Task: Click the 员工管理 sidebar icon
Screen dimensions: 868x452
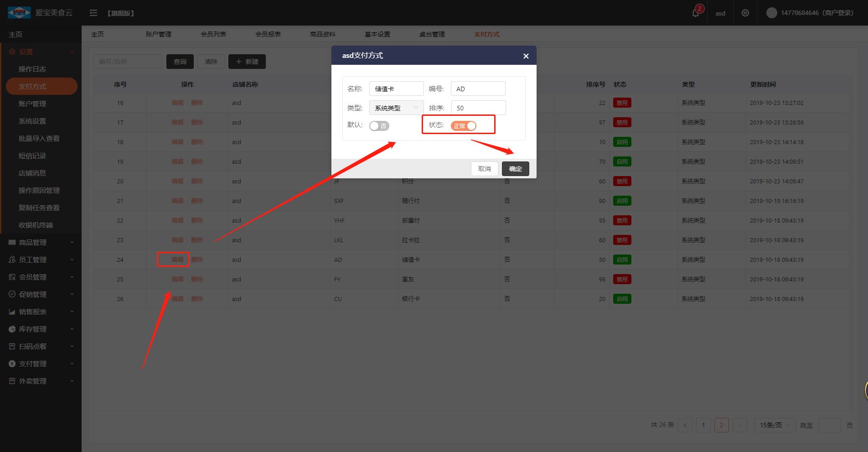Action: (x=12, y=260)
